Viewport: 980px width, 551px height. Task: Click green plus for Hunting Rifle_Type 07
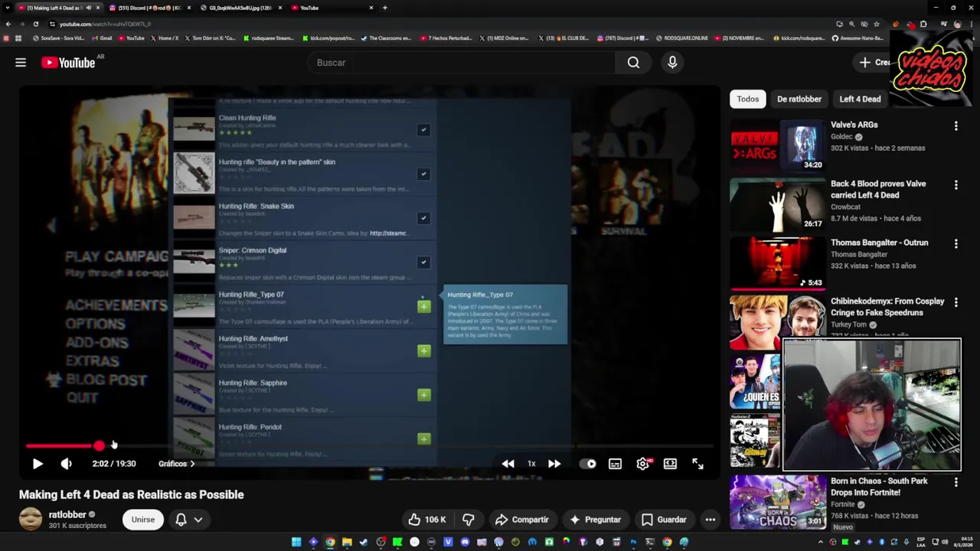pyautogui.click(x=424, y=306)
